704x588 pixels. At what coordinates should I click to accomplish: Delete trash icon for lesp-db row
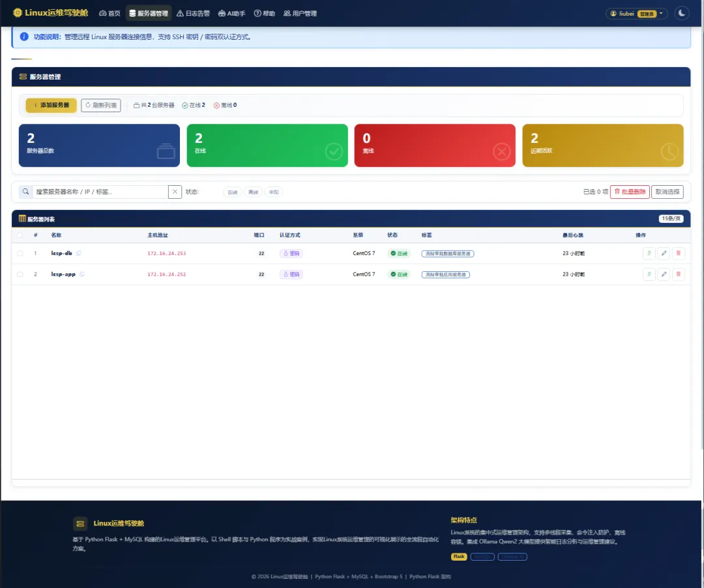[x=679, y=253]
